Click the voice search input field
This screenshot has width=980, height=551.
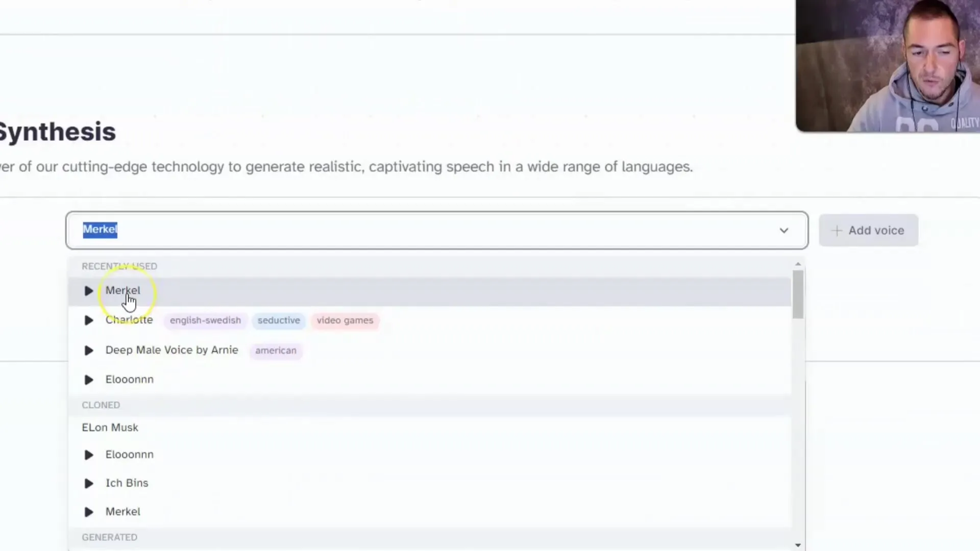(437, 230)
